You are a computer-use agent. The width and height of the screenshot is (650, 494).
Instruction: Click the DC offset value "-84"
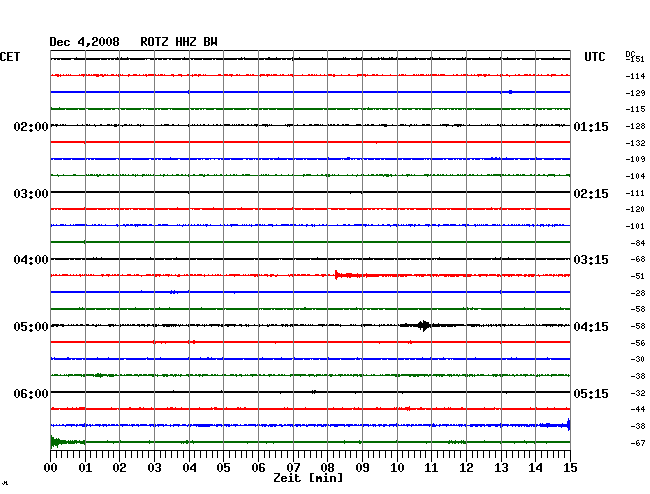(638, 243)
